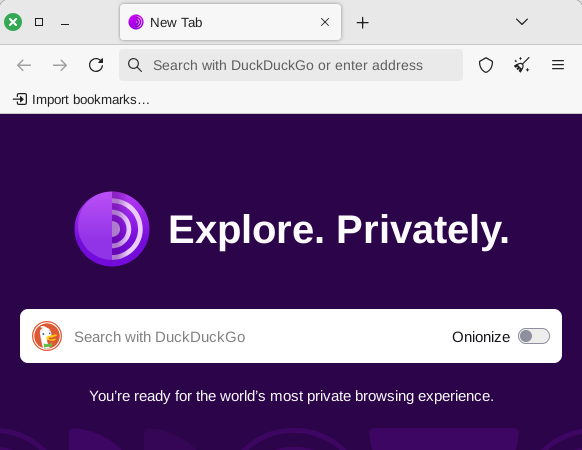Click the shield security level icon
Image resolution: width=582 pixels, height=450 pixels.
485,65
